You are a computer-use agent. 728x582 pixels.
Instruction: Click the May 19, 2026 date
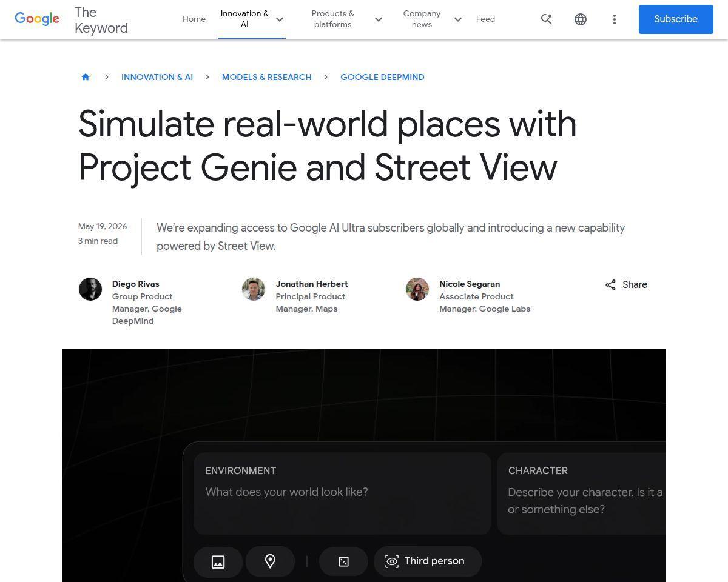tap(103, 226)
